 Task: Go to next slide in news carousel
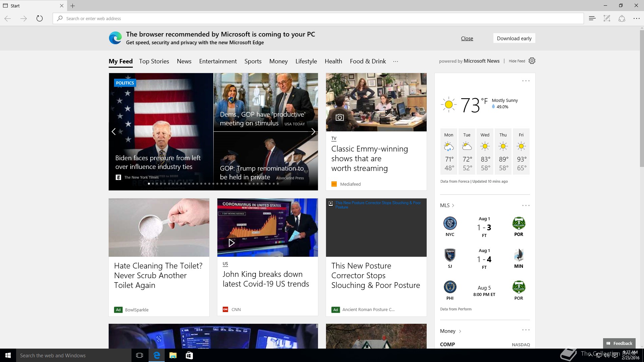click(313, 131)
